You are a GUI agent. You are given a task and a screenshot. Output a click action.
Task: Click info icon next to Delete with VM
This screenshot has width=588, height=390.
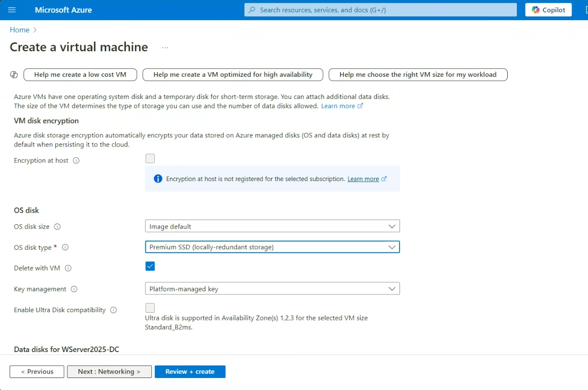point(68,268)
